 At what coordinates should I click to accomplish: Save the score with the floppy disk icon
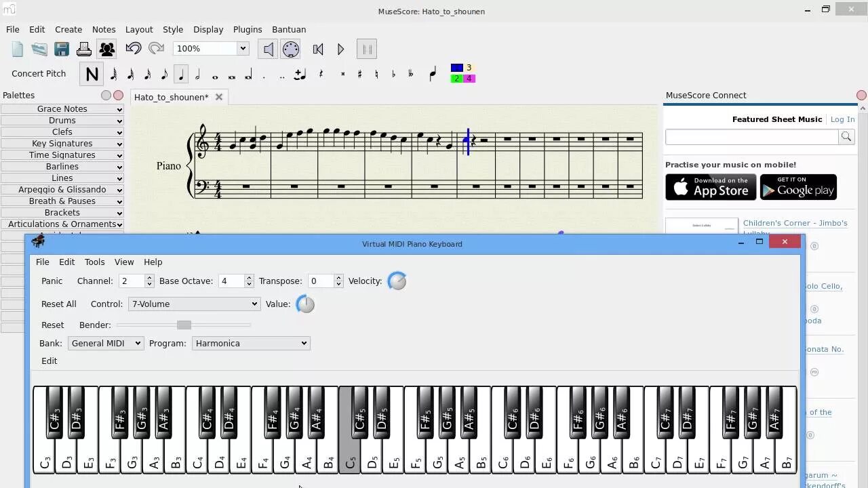point(62,49)
